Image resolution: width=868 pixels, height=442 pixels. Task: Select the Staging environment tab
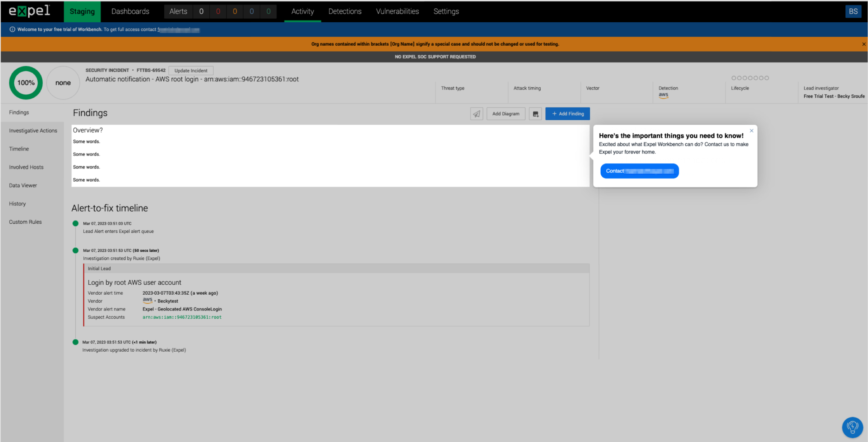82,11
